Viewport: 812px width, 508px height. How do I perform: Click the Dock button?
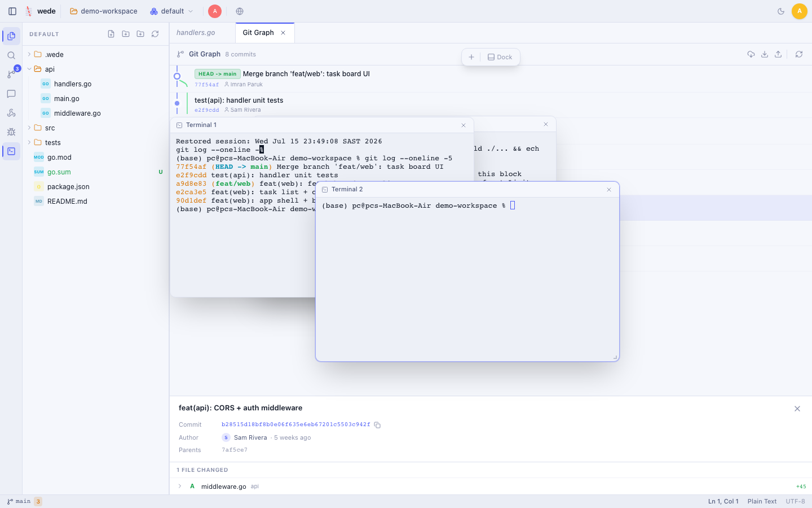pos(500,57)
